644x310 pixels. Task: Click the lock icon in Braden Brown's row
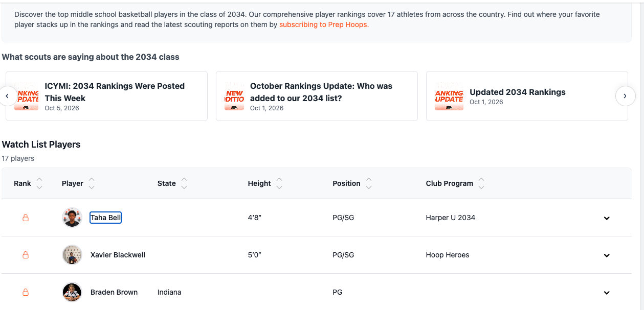point(26,292)
